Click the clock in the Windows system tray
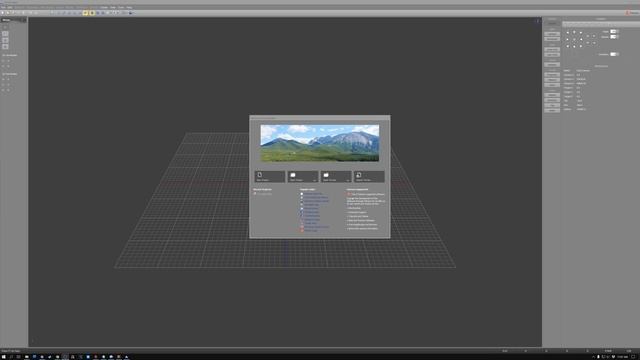 [x=623, y=357]
